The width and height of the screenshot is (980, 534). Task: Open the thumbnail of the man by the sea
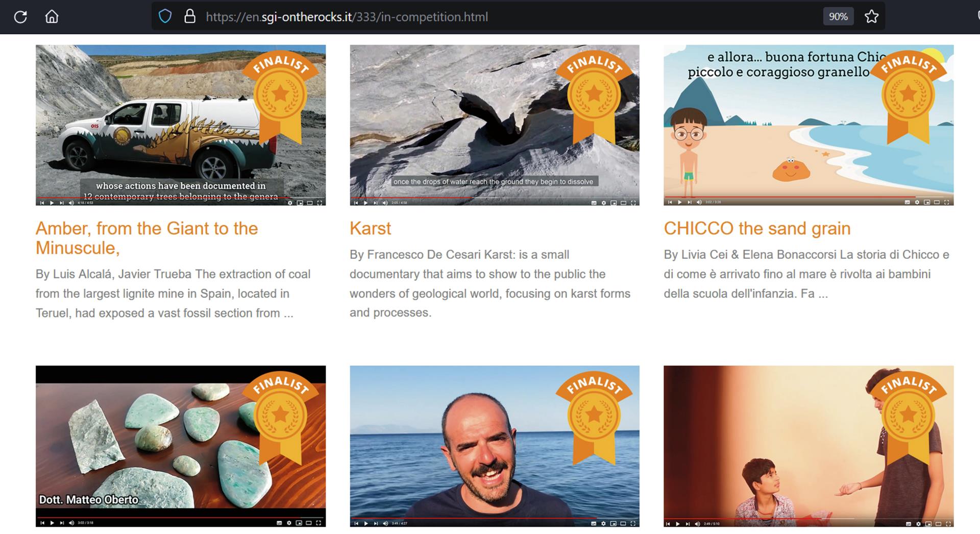[494, 446]
